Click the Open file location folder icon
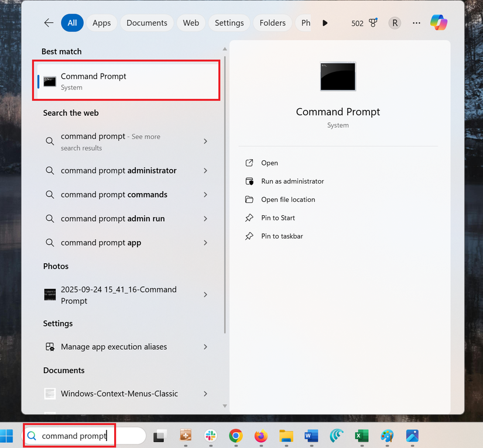Screen dimensions: 483x448 tap(249, 199)
